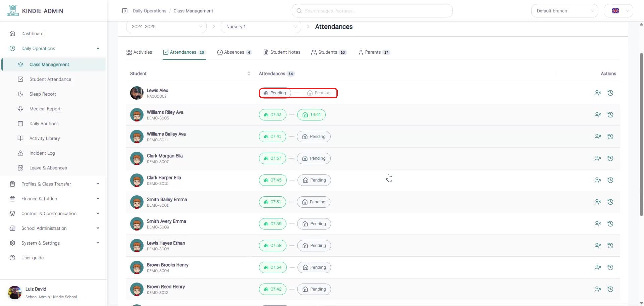Switch to the Absences tab
Screen dimensions: 644x306
pos(234,52)
